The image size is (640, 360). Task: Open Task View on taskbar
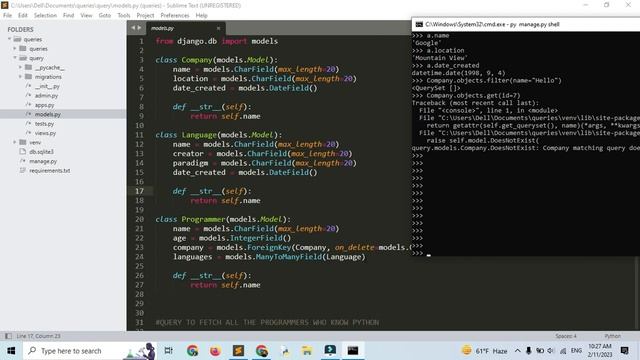168,351
